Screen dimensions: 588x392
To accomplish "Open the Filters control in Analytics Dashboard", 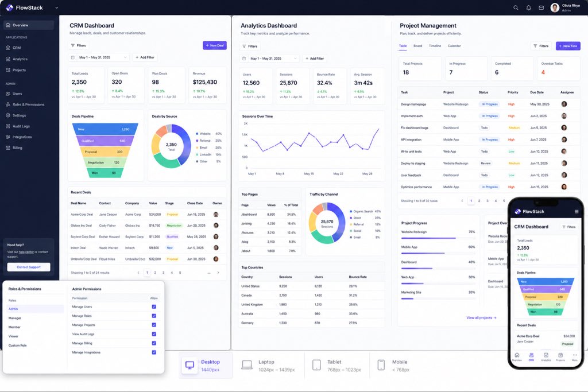I will (x=250, y=46).
